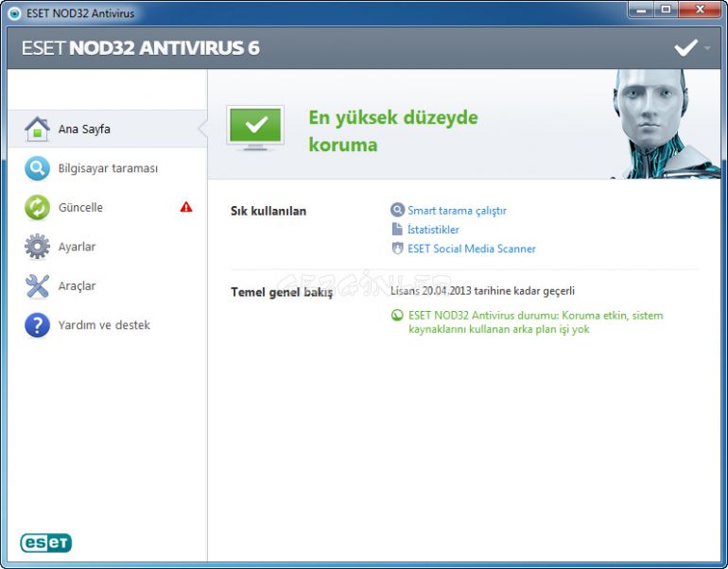Open Yardım ve destek section
Viewport: 728px width, 569px height.
[107, 325]
